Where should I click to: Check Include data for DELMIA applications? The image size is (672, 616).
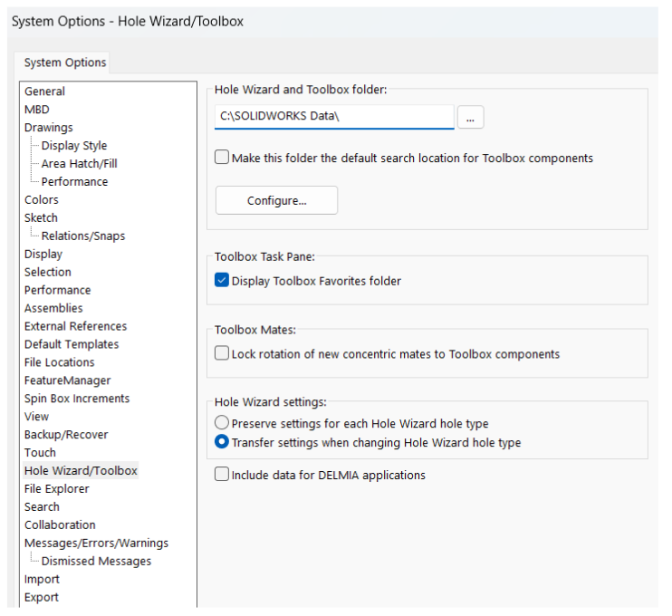click(x=222, y=475)
